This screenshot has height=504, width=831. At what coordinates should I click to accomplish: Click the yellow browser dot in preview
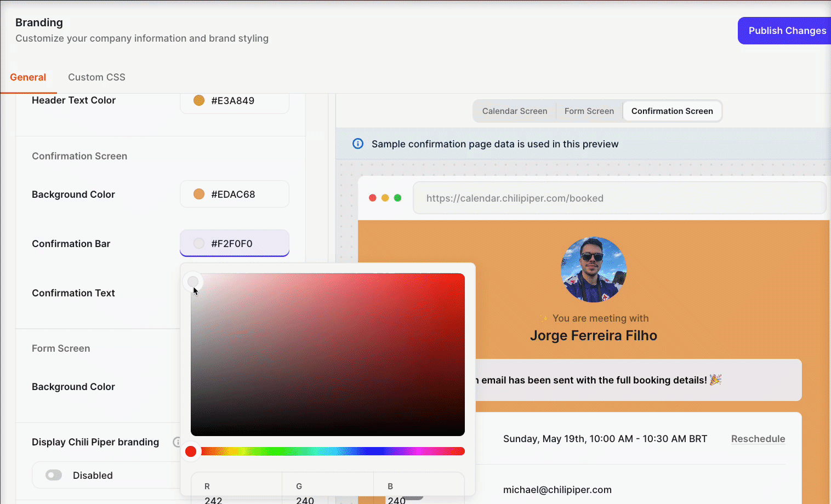coord(385,198)
